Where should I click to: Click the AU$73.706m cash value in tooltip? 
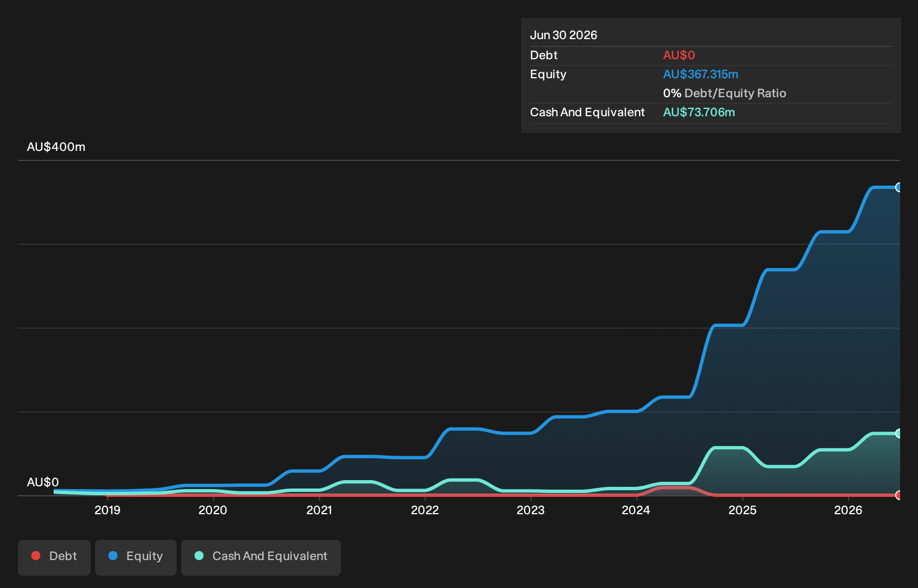tap(699, 112)
